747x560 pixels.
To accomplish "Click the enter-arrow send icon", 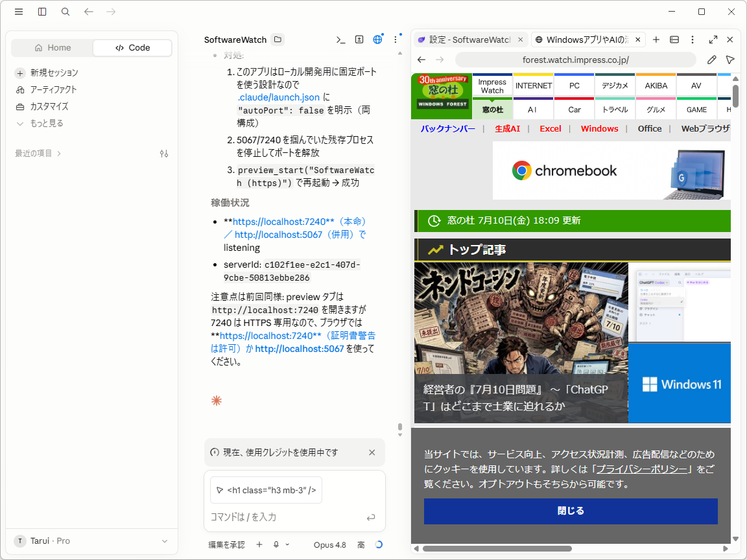I will [x=371, y=517].
